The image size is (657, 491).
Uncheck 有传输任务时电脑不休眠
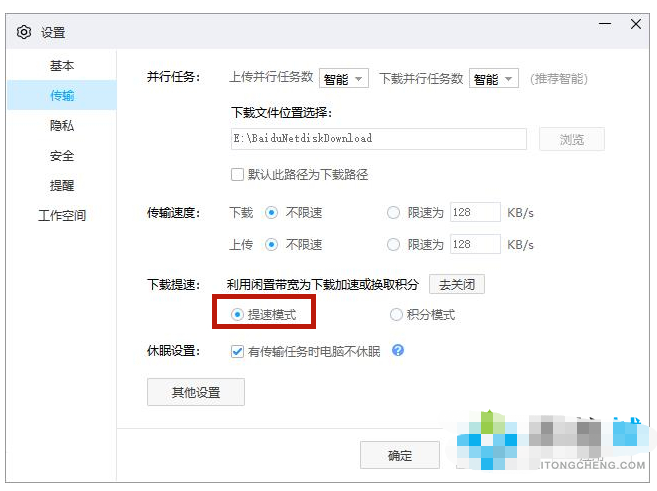[238, 351]
